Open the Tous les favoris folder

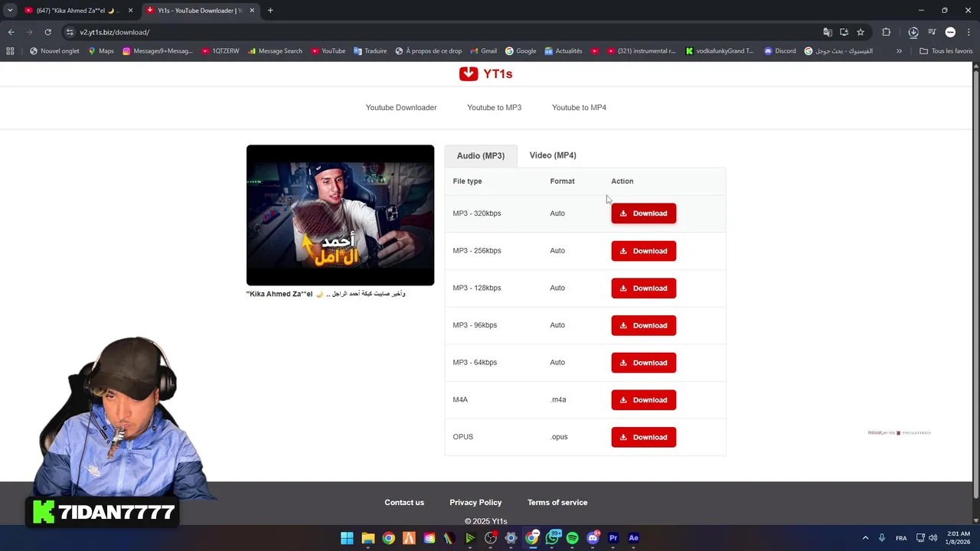[946, 51]
